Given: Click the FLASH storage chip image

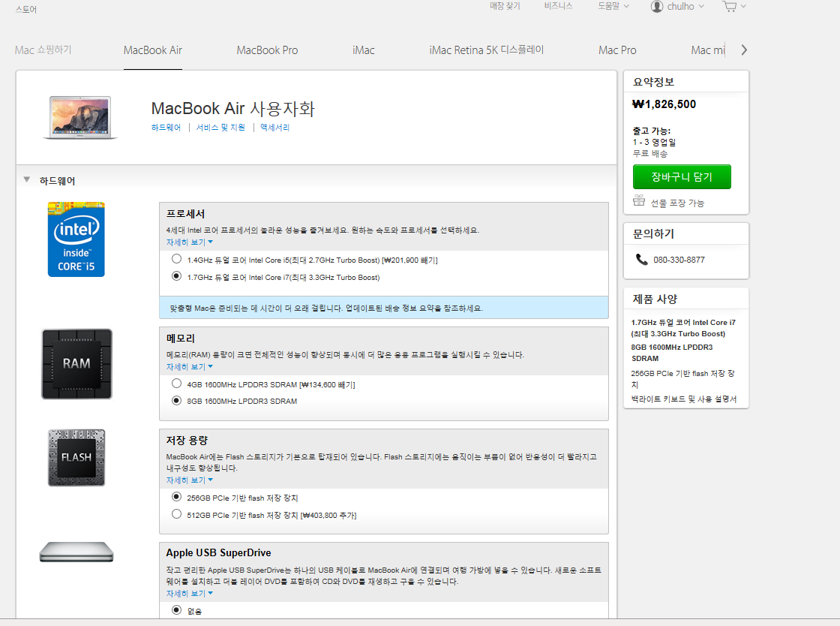Looking at the screenshot, I should tap(76, 457).
